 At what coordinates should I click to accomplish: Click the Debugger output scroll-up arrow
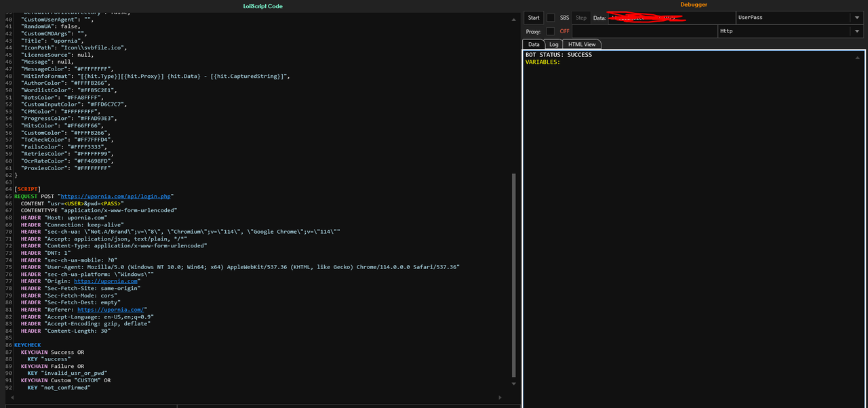[858, 58]
